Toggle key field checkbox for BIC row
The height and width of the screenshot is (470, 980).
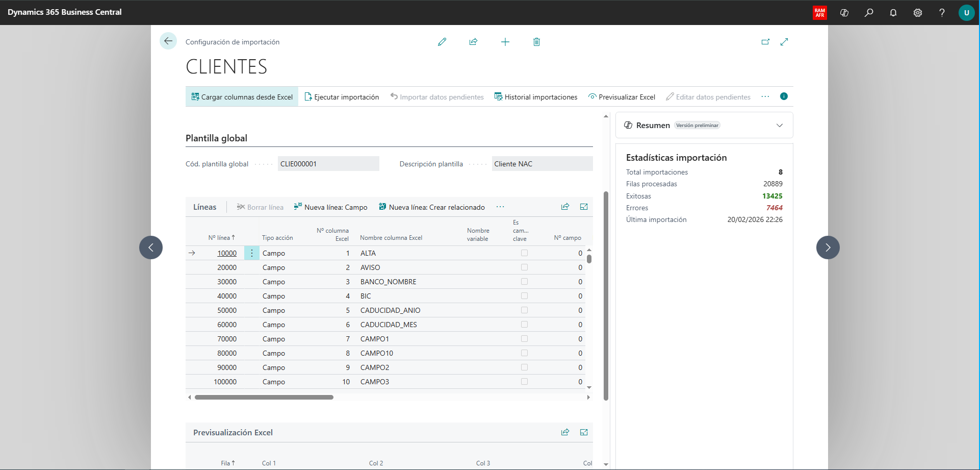tap(524, 296)
